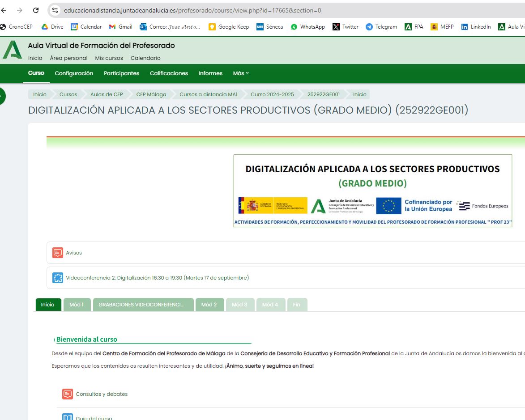Click the course title heading text

click(x=248, y=110)
